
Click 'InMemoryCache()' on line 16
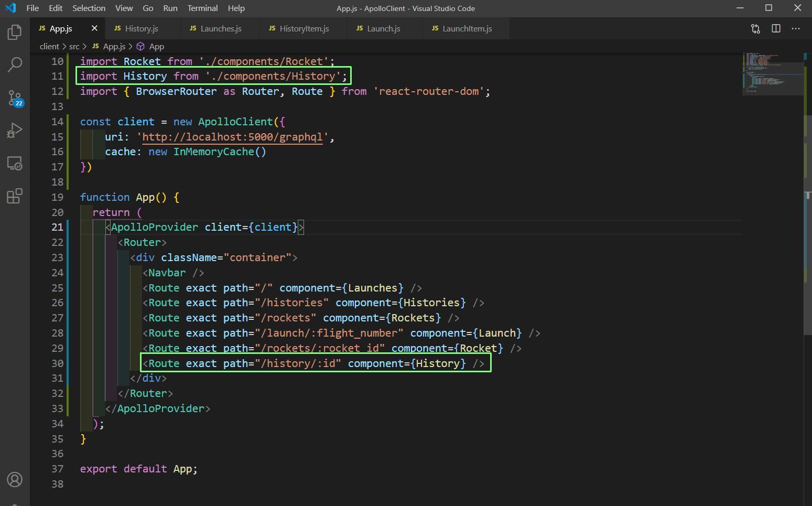click(x=220, y=152)
